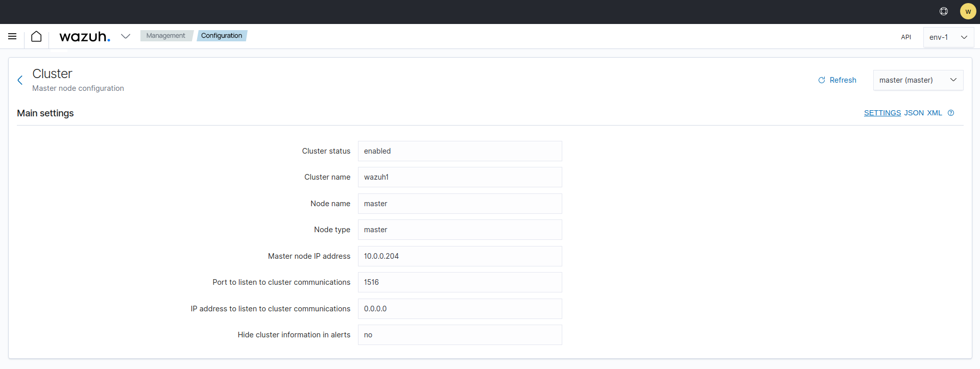Refresh the cluster configuration
980x369 pixels.
tap(837, 80)
